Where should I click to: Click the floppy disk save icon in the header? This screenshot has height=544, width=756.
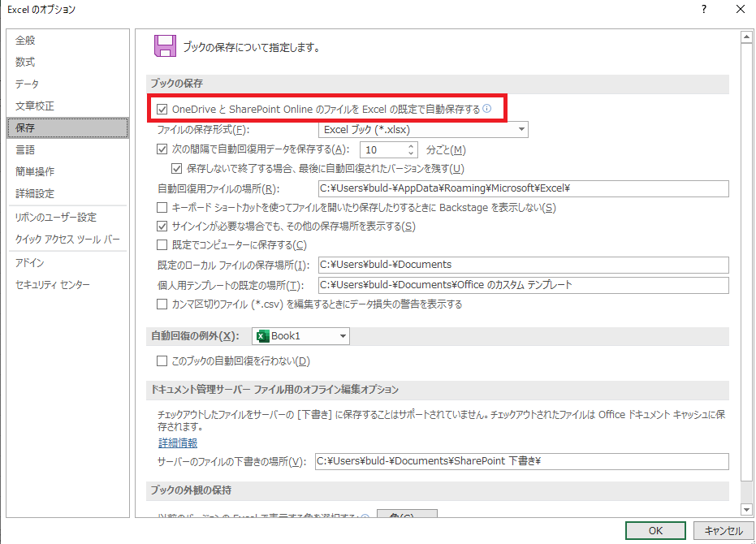tap(165, 46)
